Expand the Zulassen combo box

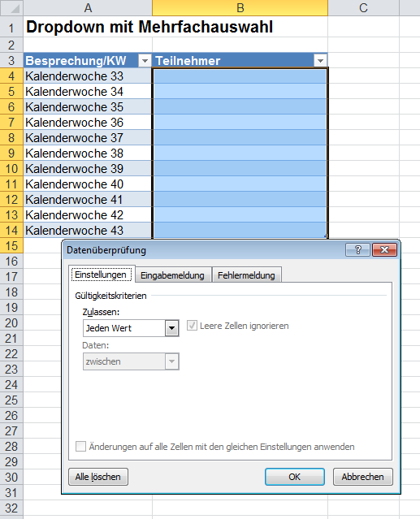pos(171,328)
